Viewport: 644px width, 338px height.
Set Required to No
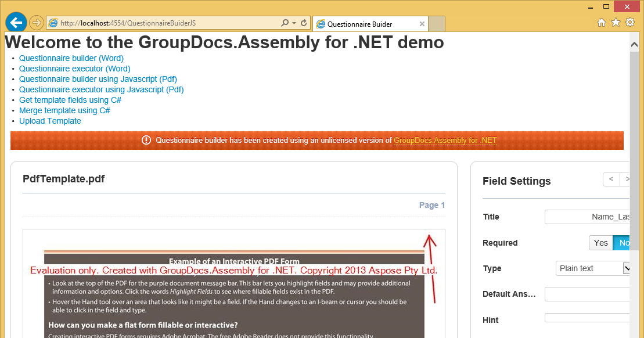[x=623, y=242]
